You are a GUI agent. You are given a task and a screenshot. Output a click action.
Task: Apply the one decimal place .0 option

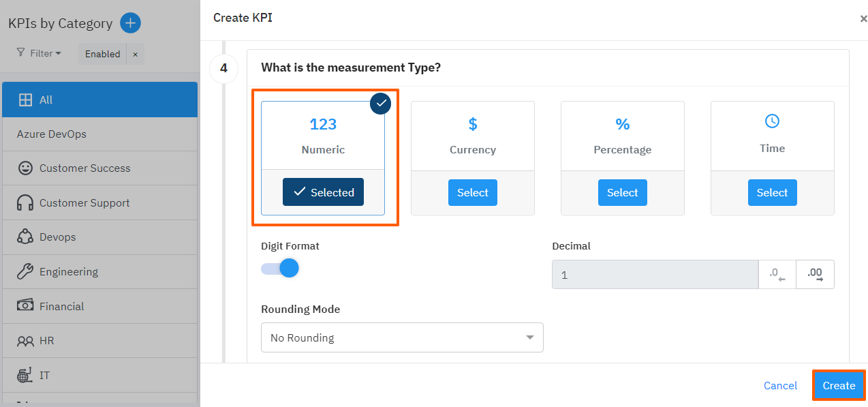click(x=777, y=274)
